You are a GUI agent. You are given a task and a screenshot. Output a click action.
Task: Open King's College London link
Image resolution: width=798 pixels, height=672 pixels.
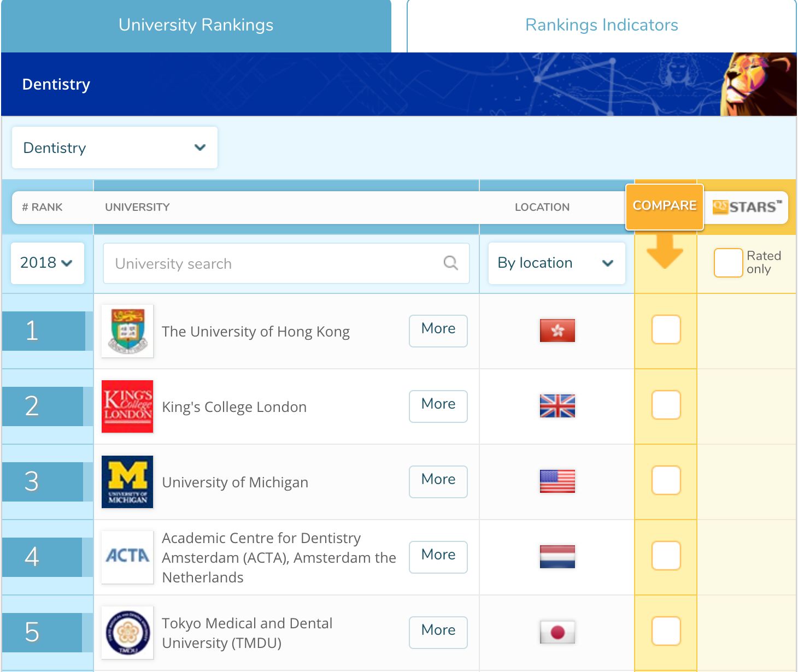click(x=234, y=407)
